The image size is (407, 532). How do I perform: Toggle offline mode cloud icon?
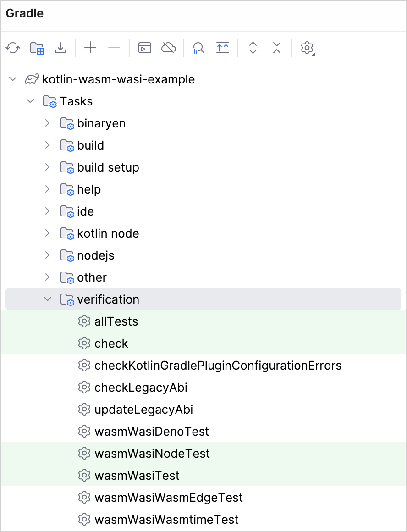point(169,48)
